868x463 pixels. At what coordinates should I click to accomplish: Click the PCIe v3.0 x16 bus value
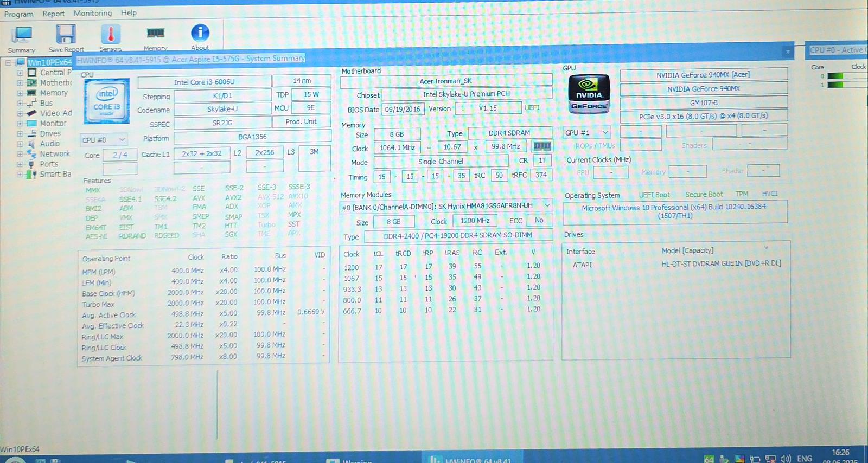coord(704,116)
